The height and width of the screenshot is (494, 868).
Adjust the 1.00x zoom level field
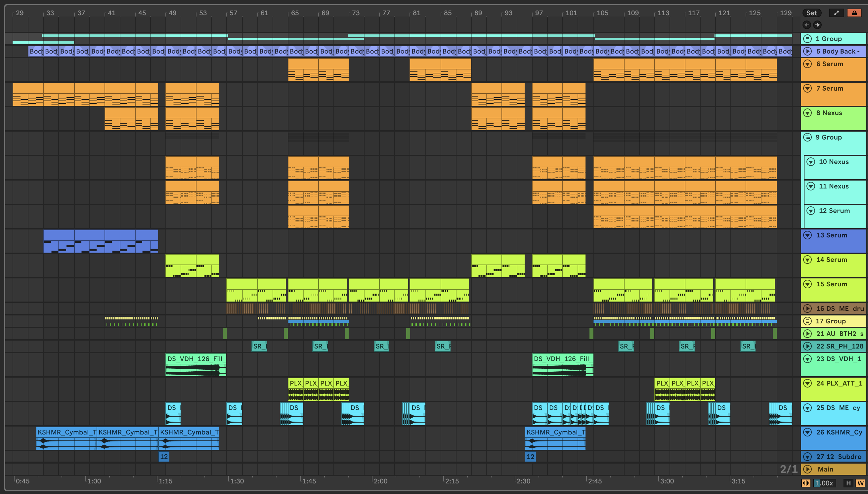(825, 483)
